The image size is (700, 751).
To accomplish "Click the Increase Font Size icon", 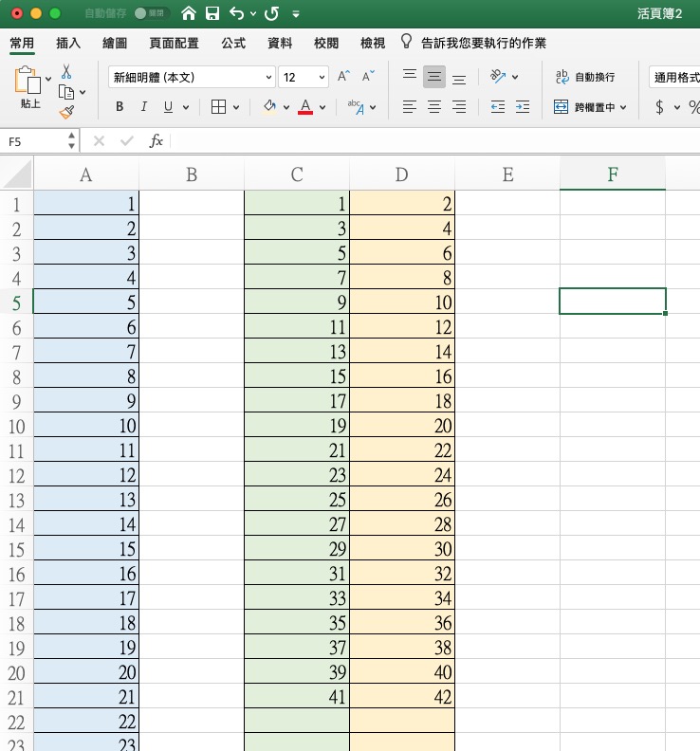I will [344, 77].
